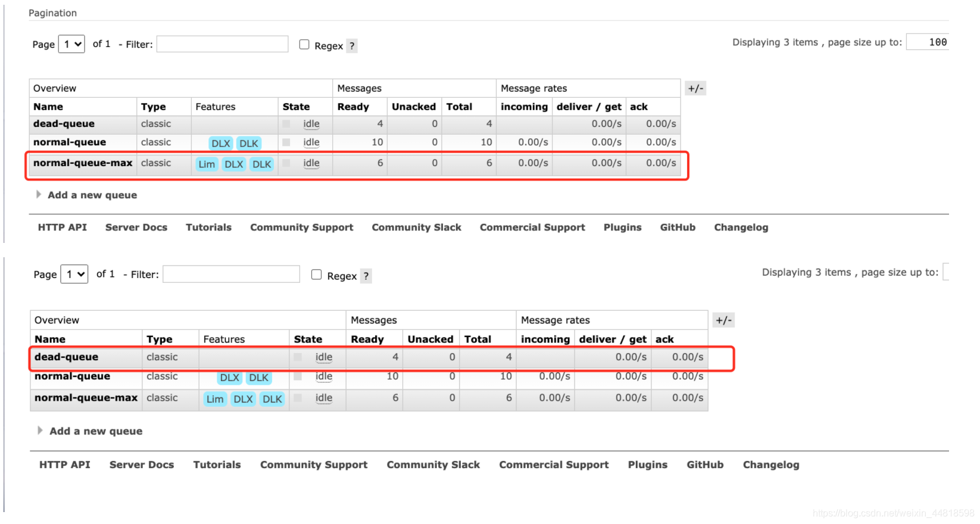Click DLK badge of normal-queue-max, upper table
The height and width of the screenshot is (524, 980).
coord(262,164)
